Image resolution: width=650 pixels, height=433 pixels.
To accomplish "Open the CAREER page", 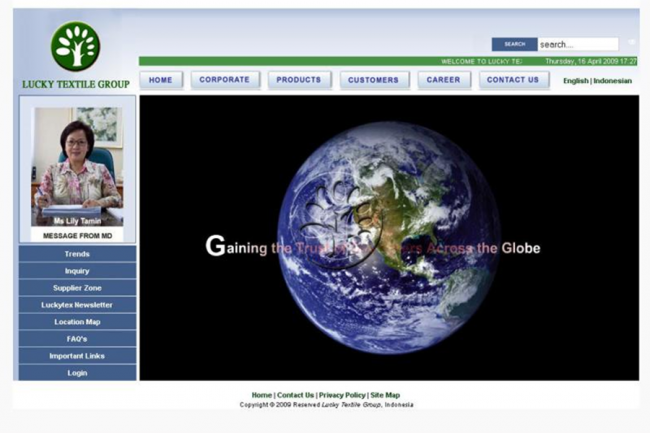I will [x=443, y=80].
